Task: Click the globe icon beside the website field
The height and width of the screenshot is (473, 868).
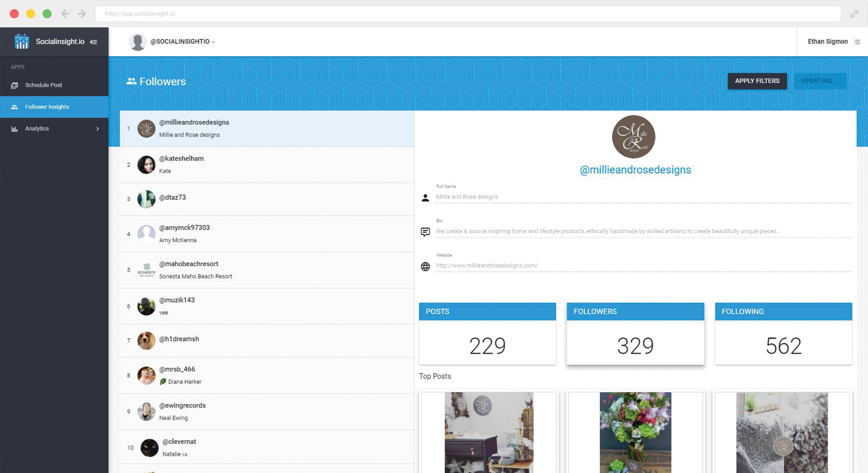Action: [425, 267]
